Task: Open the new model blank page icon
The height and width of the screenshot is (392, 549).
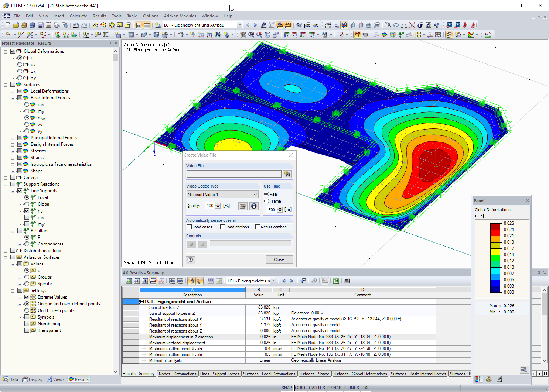Action: 8,25
